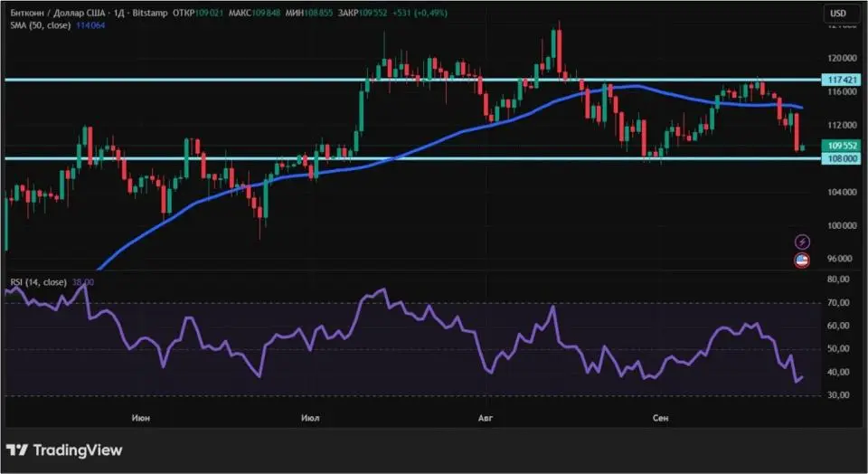Image resolution: width=868 pixels, height=474 pixels.
Task: Click the Сен month label on time axis
Action: coord(660,418)
